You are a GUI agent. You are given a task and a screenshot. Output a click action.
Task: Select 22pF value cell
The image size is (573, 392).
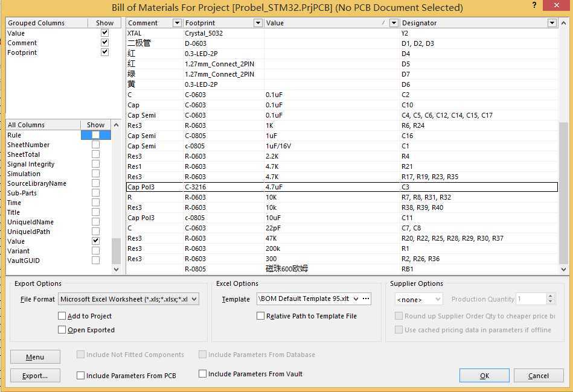tap(332, 228)
